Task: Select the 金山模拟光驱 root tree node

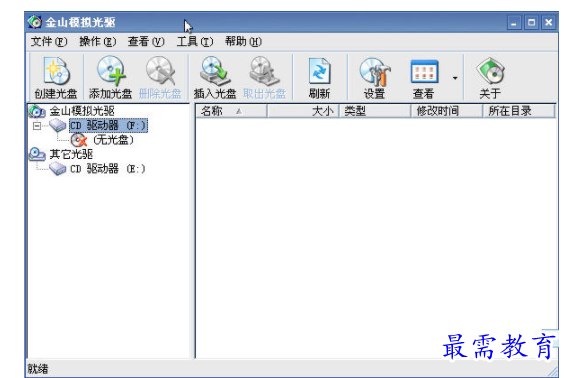Action: pos(82,111)
